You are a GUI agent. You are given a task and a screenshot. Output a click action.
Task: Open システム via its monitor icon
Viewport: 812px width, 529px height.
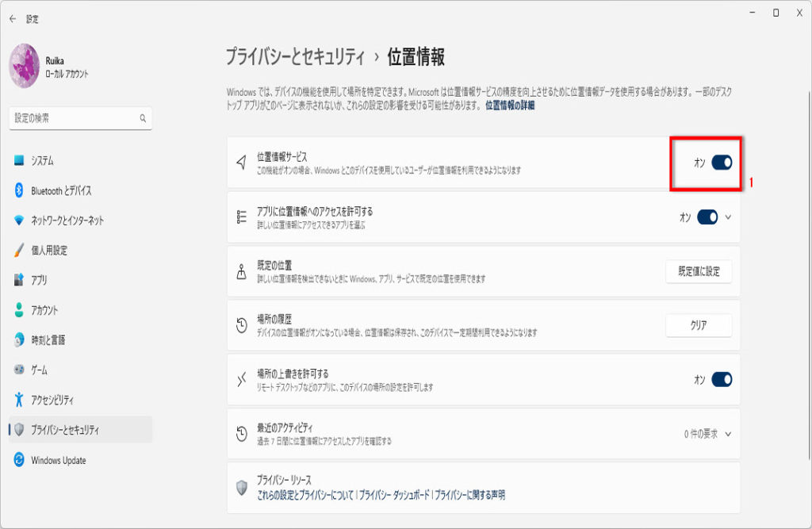click(x=19, y=161)
